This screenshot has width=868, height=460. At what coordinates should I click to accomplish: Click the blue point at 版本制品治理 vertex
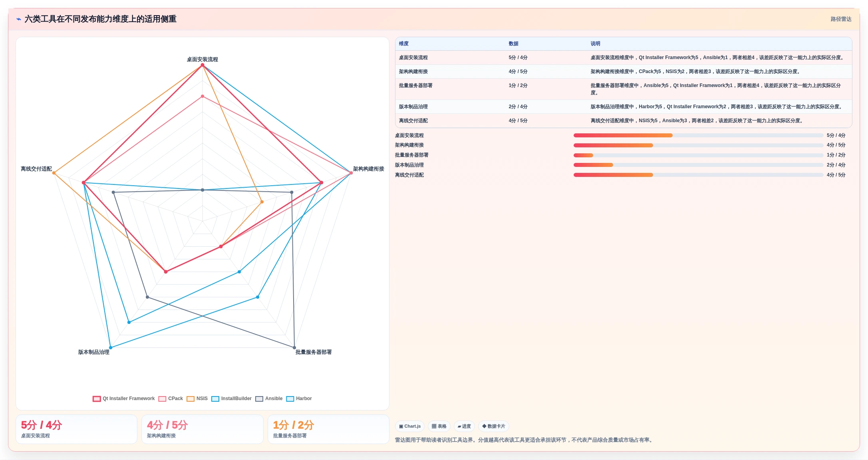111,348
